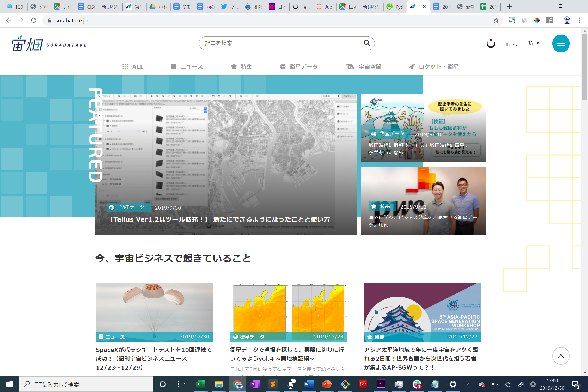
Task: Click the Cortana circle icon in the taskbar
Action: pyautogui.click(x=162, y=384)
